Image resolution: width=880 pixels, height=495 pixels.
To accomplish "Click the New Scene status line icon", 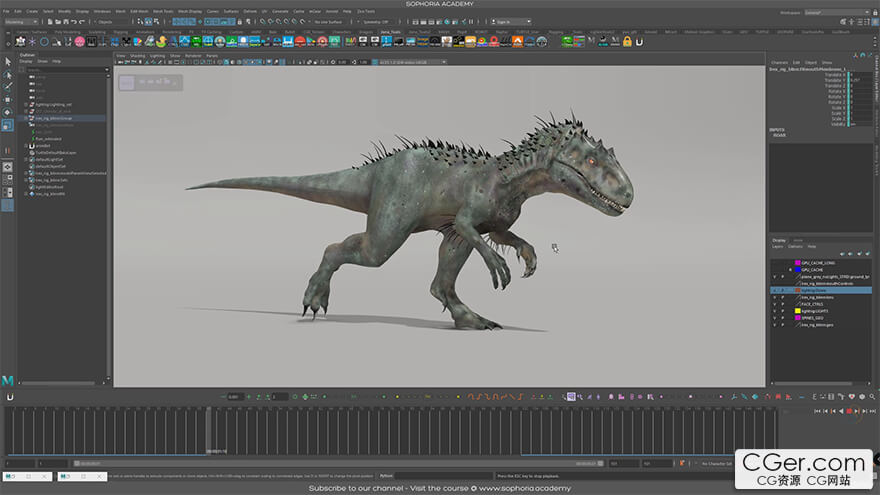I will [x=50, y=22].
